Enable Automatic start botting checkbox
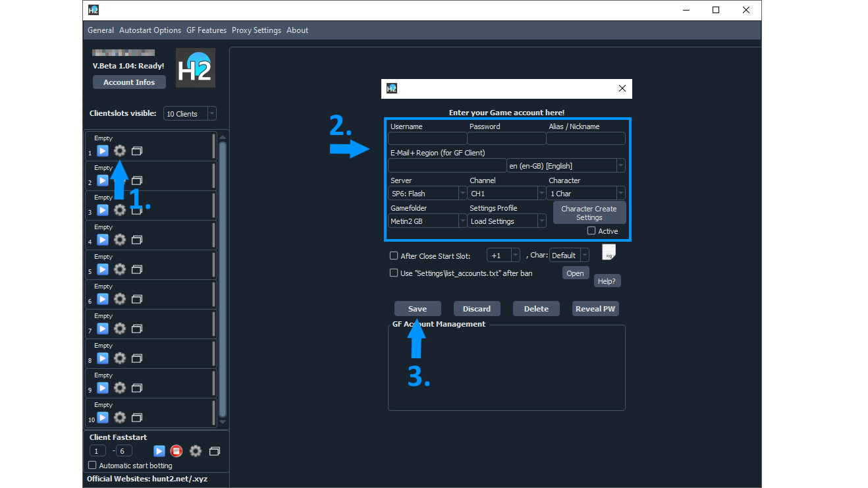Viewport: 868px width, 488px height. point(92,466)
